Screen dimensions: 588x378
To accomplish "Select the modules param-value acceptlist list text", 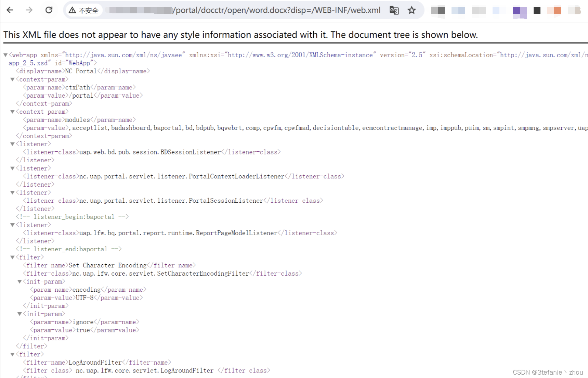I will point(328,128).
